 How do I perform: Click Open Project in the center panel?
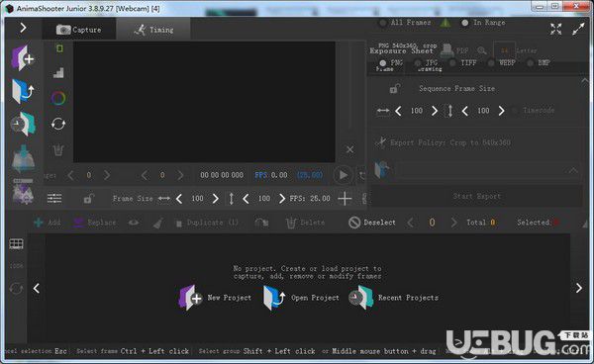click(x=301, y=298)
